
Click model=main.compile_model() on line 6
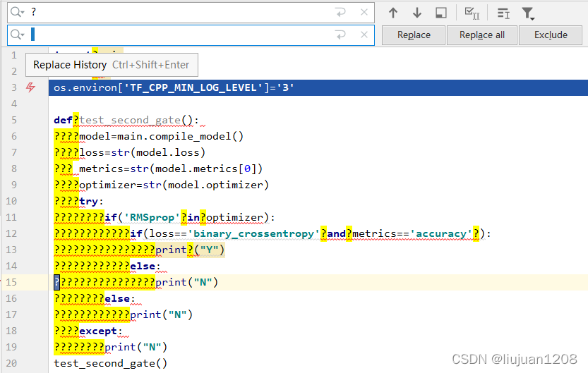coord(161,136)
